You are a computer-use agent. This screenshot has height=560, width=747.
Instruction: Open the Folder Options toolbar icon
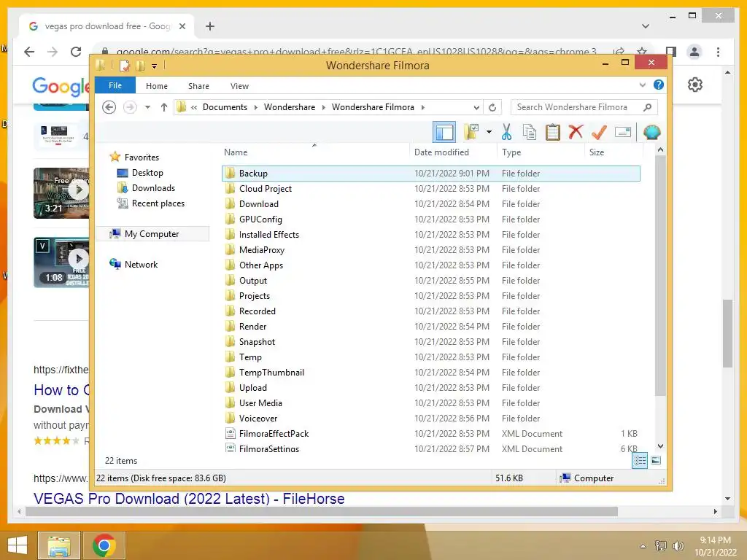coord(472,132)
